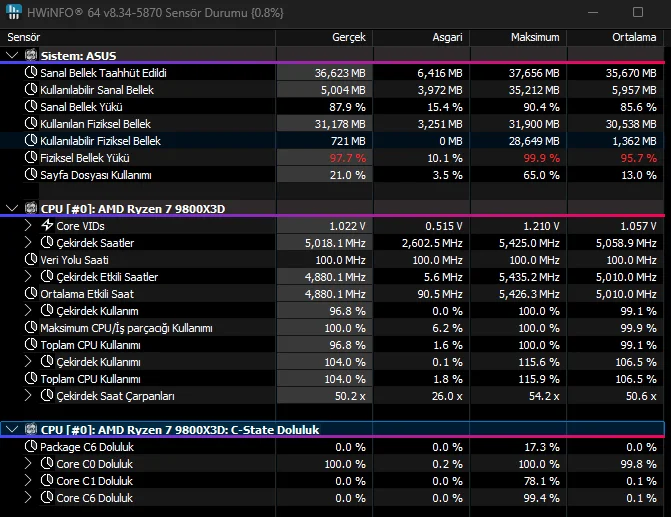The height and width of the screenshot is (517, 671).
Task: Click clock icon for Package C6 Doluluk
Action: (x=31, y=447)
